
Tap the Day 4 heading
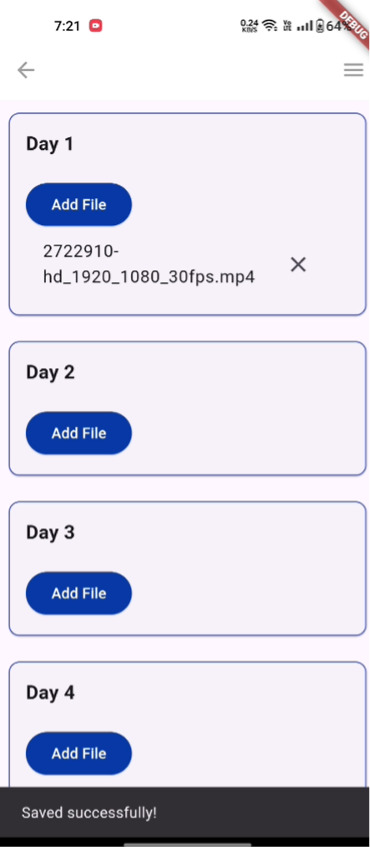(x=50, y=693)
